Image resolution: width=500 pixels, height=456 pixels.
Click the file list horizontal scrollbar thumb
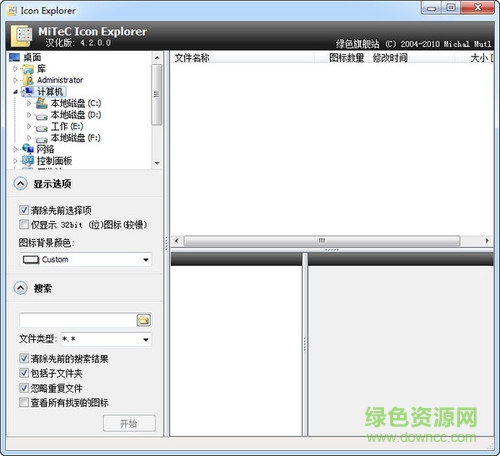(x=322, y=241)
